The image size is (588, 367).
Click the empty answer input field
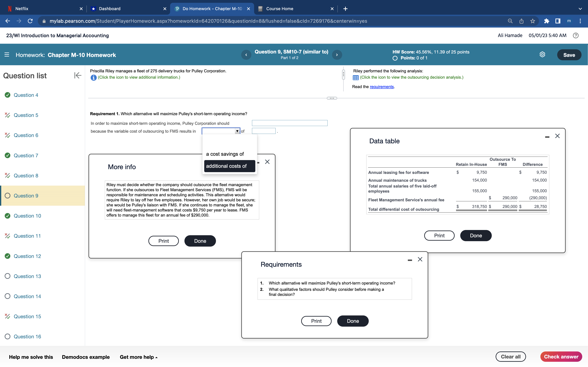(289, 123)
